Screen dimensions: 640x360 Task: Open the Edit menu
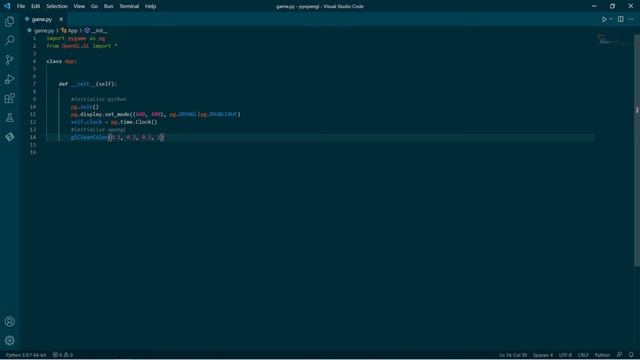click(x=36, y=6)
